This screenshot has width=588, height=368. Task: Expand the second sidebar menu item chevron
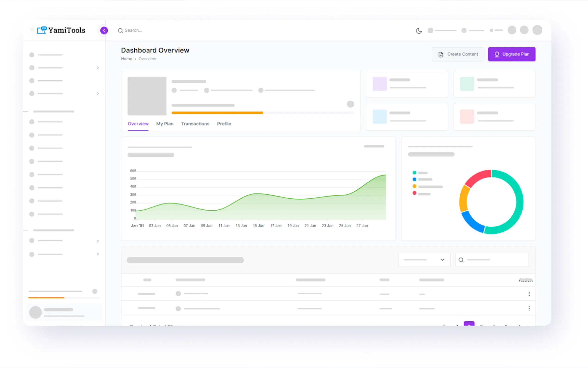click(x=98, y=68)
